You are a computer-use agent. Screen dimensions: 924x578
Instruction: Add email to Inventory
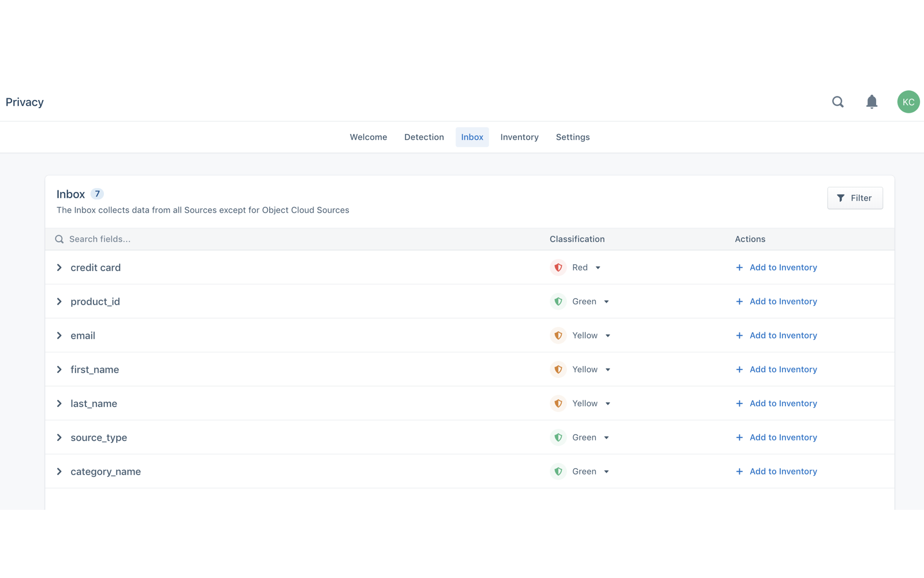pos(783,335)
